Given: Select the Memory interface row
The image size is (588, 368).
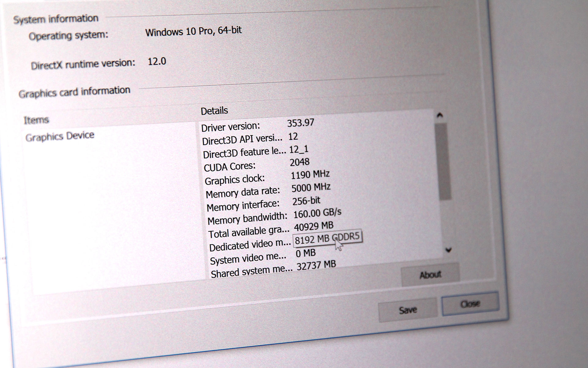Looking at the screenshot, I should (243, 206).
